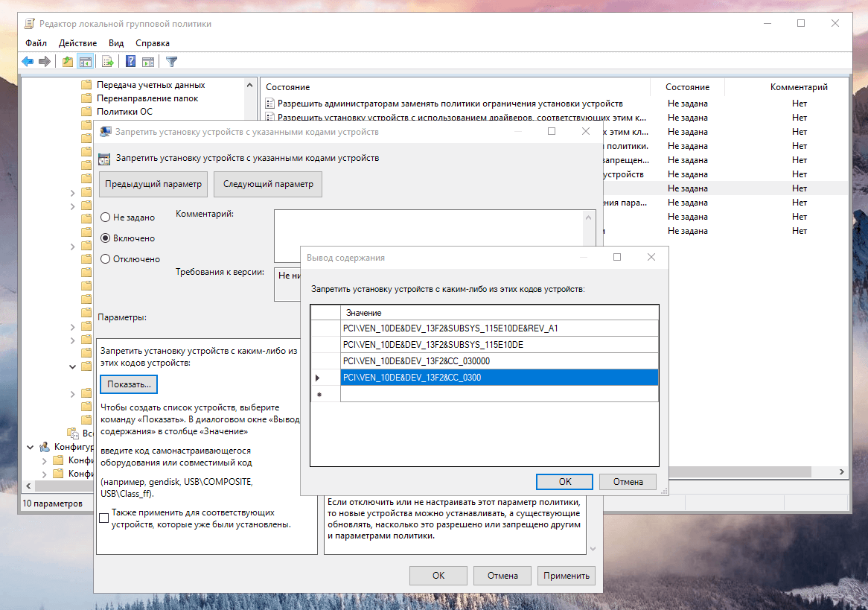The image size is (868, 610).
Task: Click the Состояние status column header
Action: 687,87
